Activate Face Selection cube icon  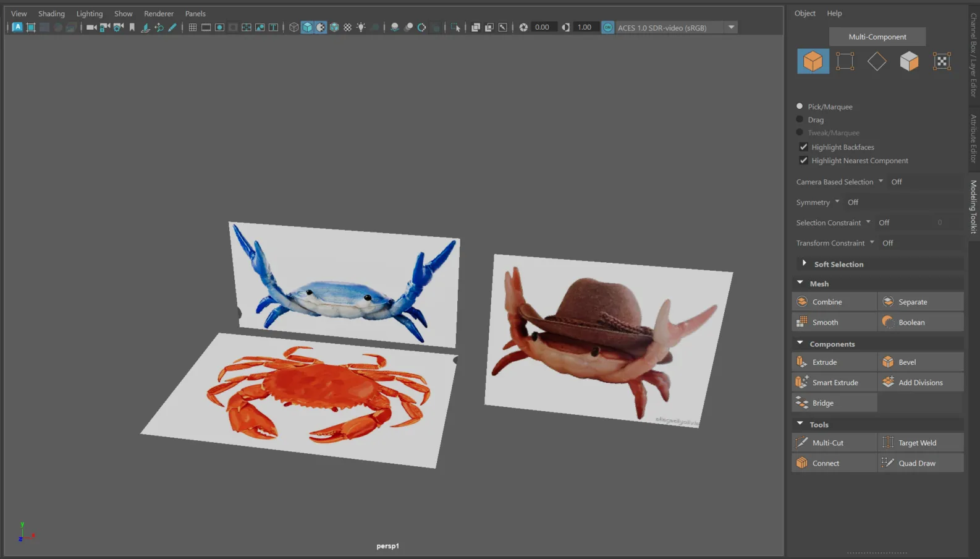(909, 61)
